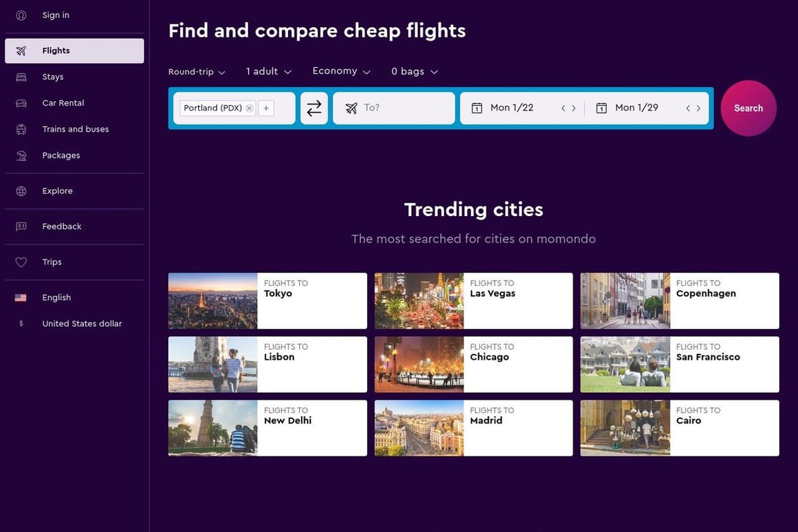The image size is (798, 532).
Task: Expand the Round-trip dropdown
Action: 197,72
